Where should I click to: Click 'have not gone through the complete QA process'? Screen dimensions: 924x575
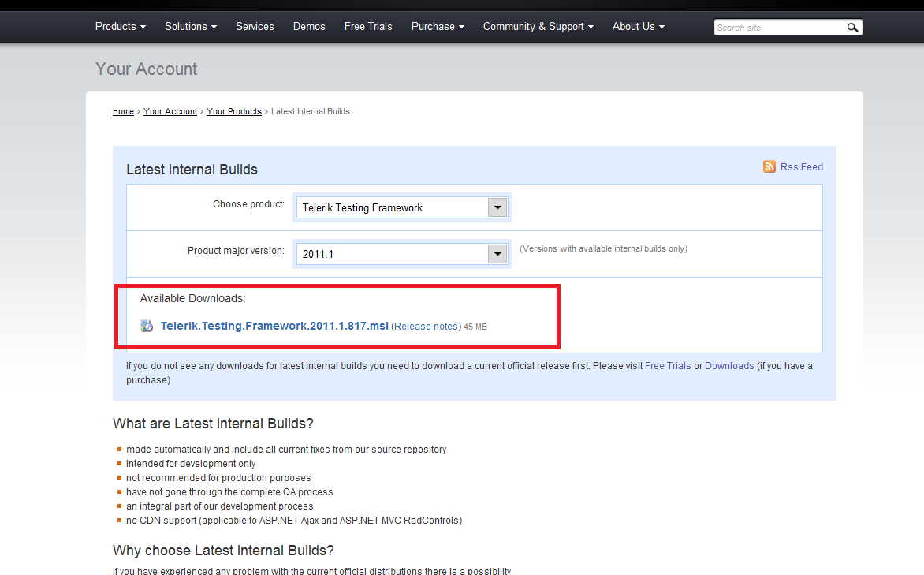[229, 492]
